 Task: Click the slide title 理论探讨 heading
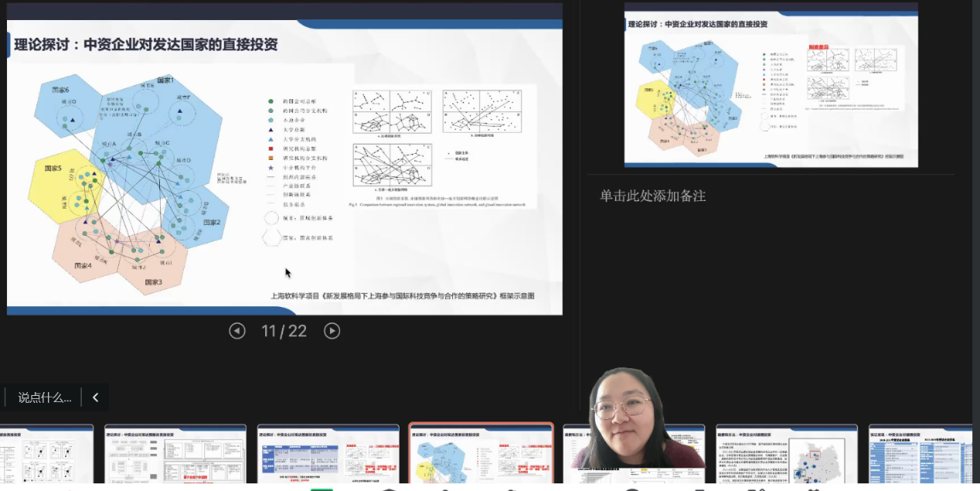click(146, 44)
